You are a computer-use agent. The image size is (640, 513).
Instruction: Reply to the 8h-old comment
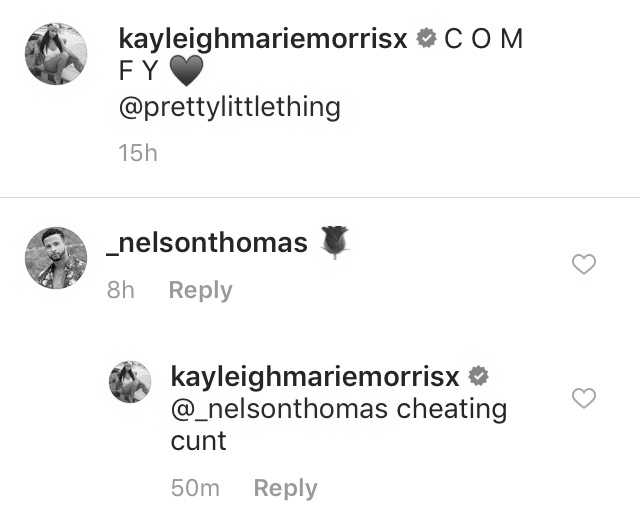click(x=200, y=290)
